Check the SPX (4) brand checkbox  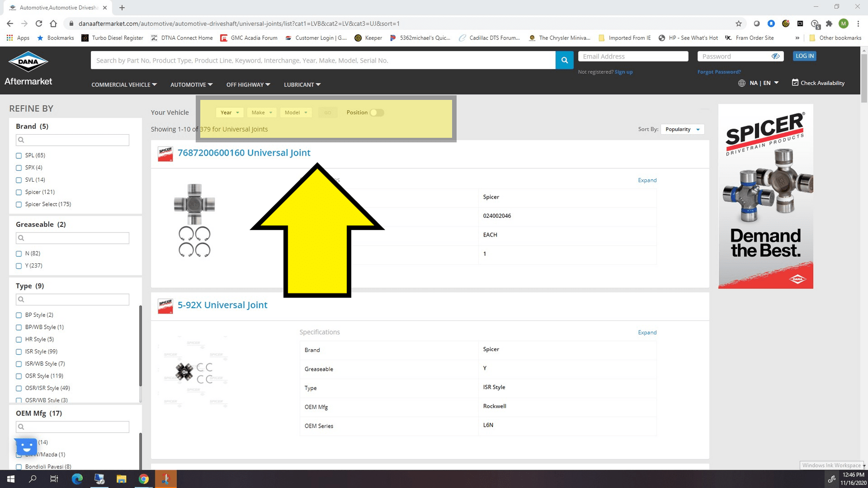click(x=19, y=168)
